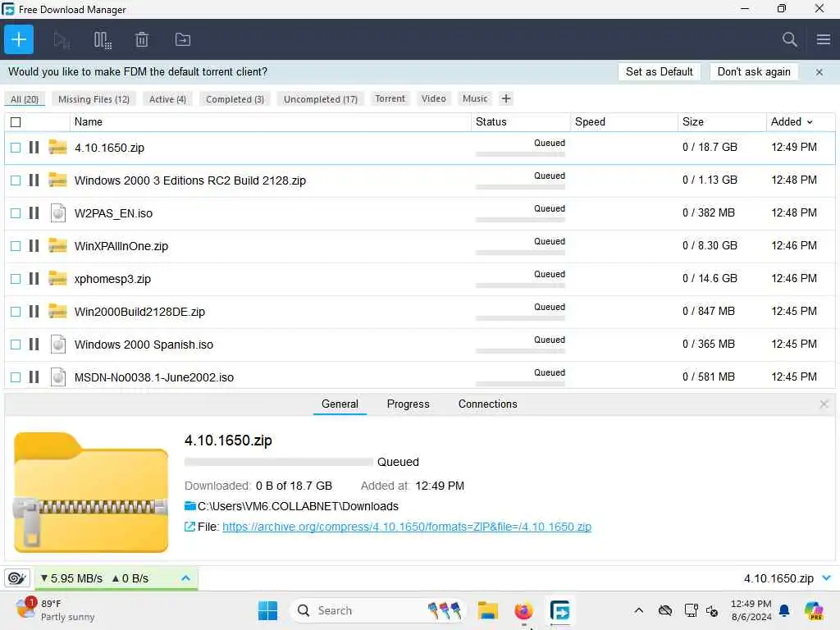Open Firefox from the taskbar

pyautogui.click(x=523, y=610)
